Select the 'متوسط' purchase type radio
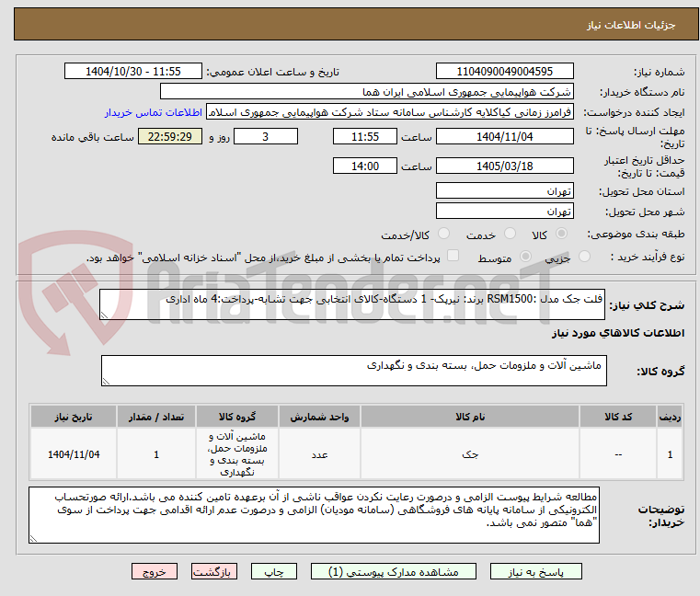700x596 pixels. click(x=525, y=257)
